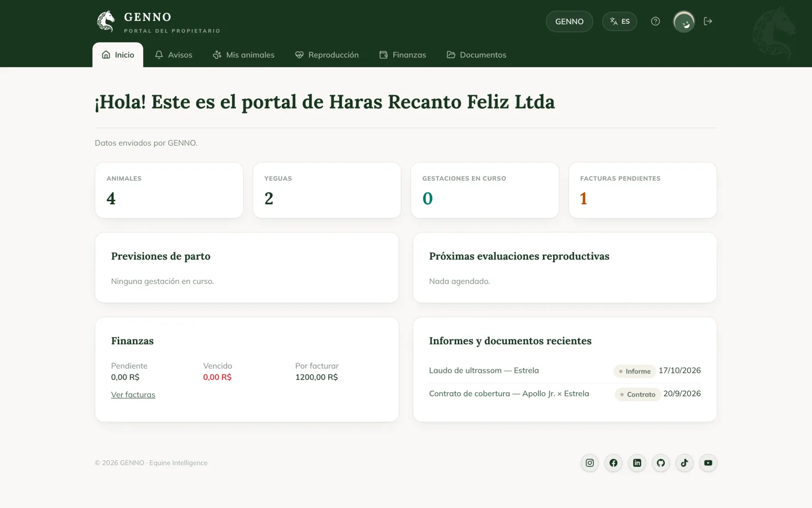Viewport: 812px width, 508px height.
Task: Open the help question mark icon
Action: coord(655,21)
